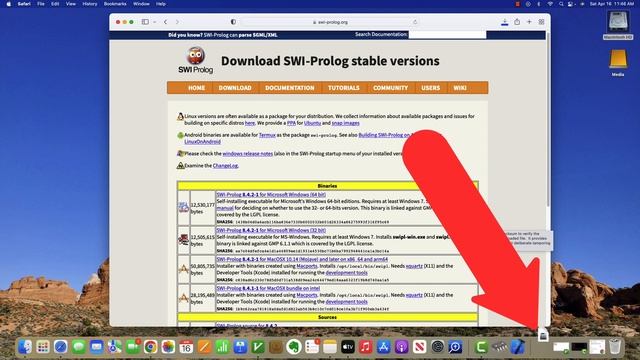The width and height of the screenshot is (640, 360).
Task: Open App Store from the Dock
Action: [383, 347]
